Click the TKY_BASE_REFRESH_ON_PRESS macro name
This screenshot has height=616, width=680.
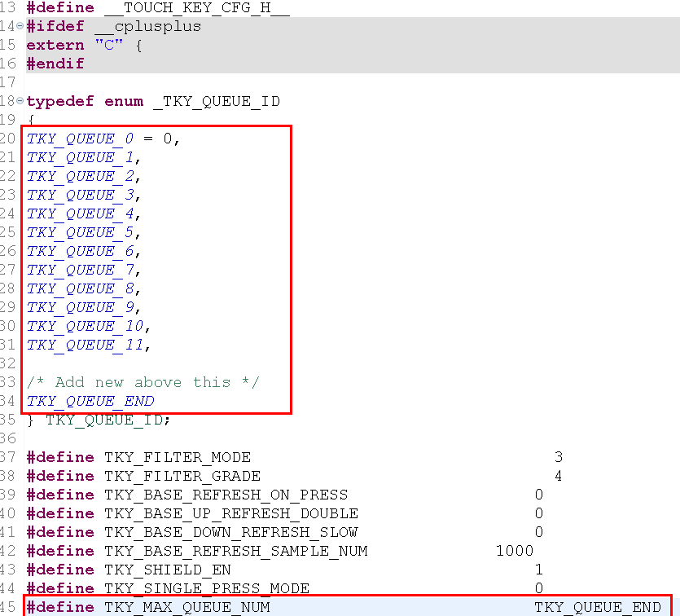tap(226, 495)
